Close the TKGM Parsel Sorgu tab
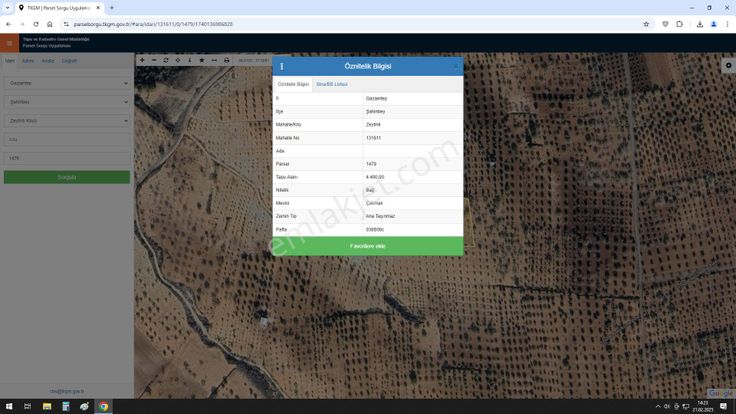 click(98, 8)
